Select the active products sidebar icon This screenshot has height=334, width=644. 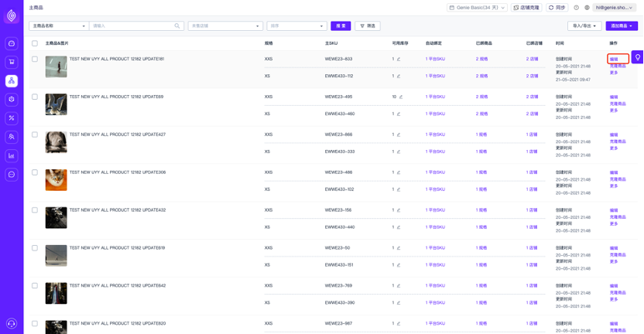[12, 81]
